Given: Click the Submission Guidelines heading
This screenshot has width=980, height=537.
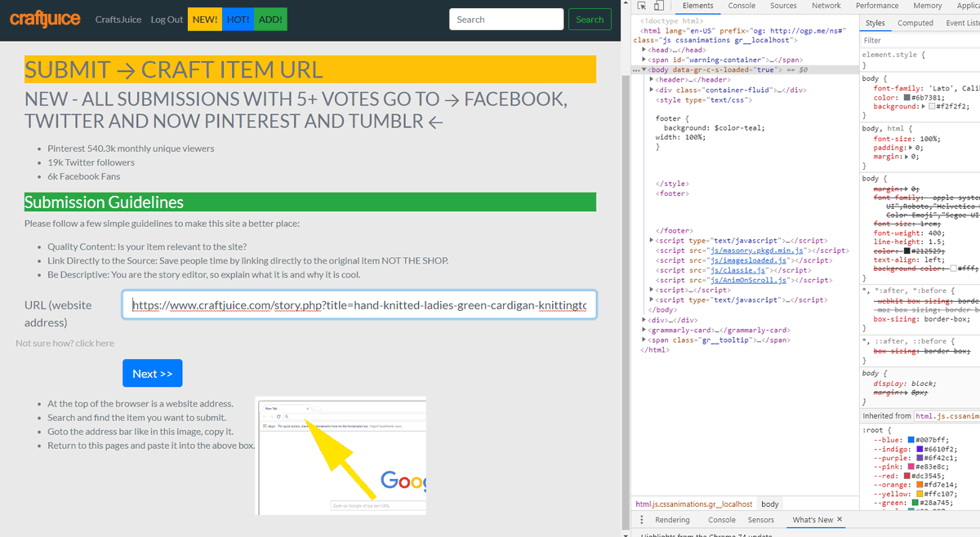Looking at the screenshot, I should pyautogui.click(x=310, y=202).
